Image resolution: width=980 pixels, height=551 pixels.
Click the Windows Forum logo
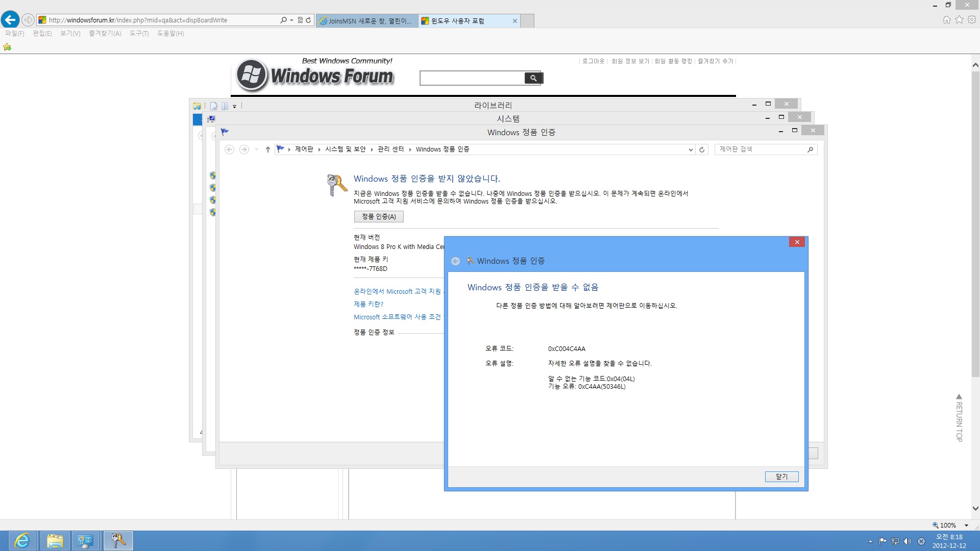click(315, 76)
